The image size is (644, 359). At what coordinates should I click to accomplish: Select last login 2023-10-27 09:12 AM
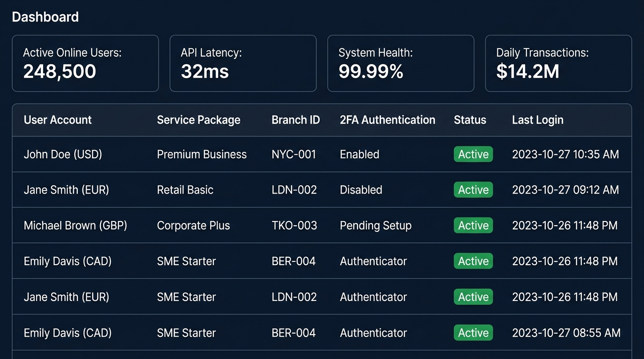(565, 190)
